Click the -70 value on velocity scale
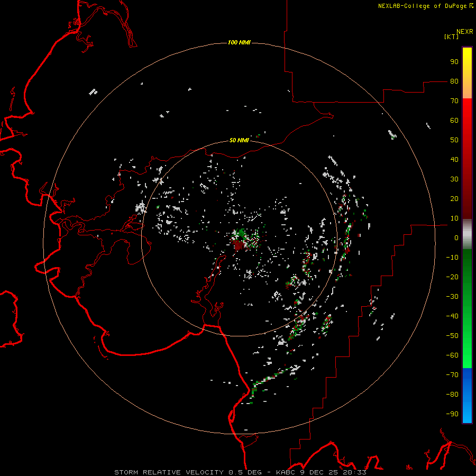476x476 pixels. [x=452, y=375]
